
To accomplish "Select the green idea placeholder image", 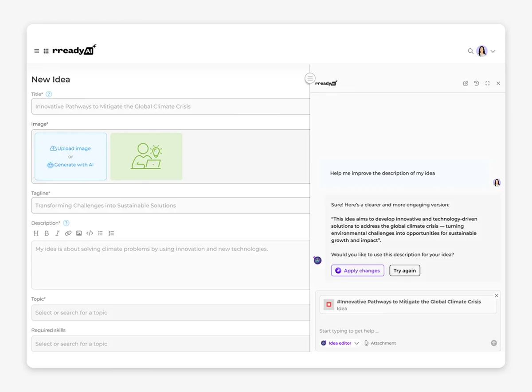I will point(146,156).
